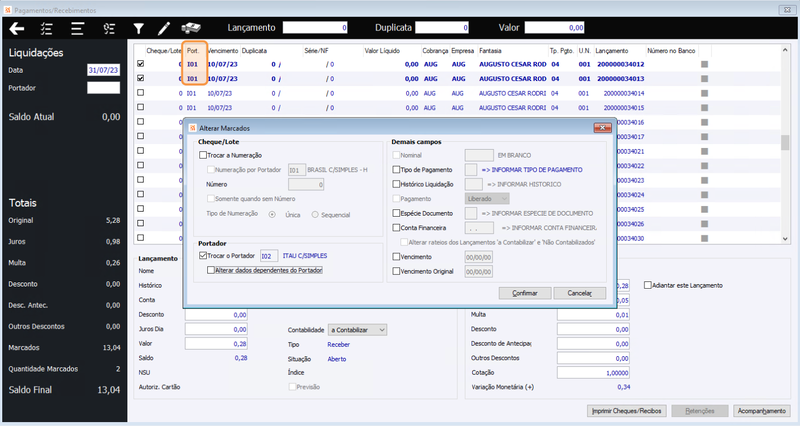This screenshot has height=426, width=800.
Task: Click the filter funnel icon
Action: (x=138, y=29)
